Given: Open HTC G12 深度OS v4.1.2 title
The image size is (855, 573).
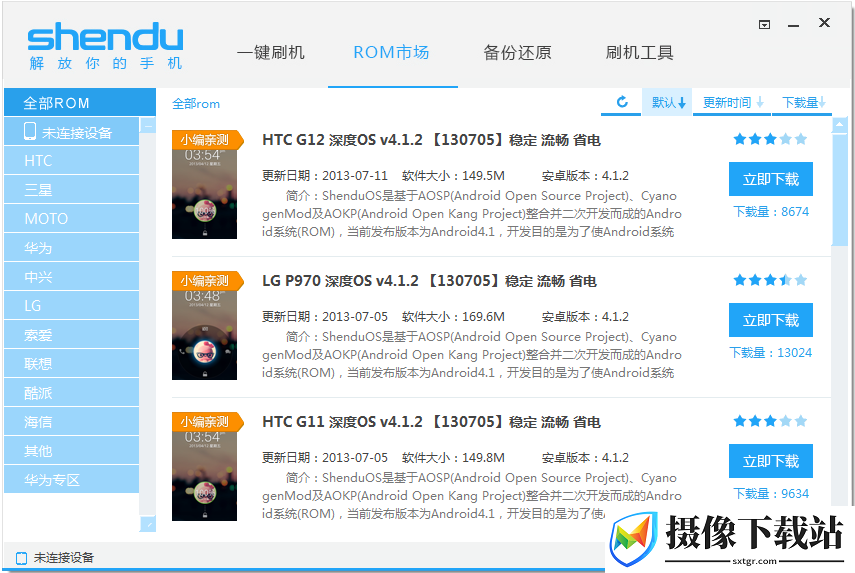Looking at the screenshot, I should click(x=431, y=140).
